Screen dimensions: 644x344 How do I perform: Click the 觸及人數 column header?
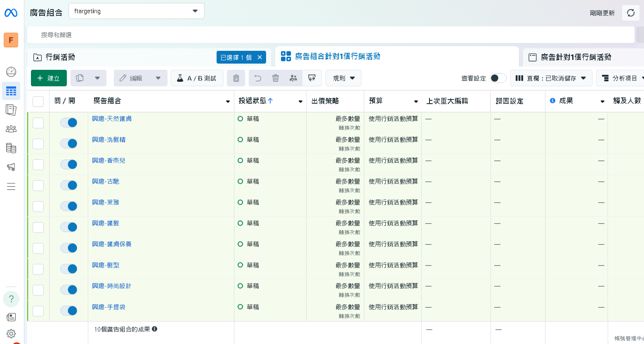pos(627,101)
